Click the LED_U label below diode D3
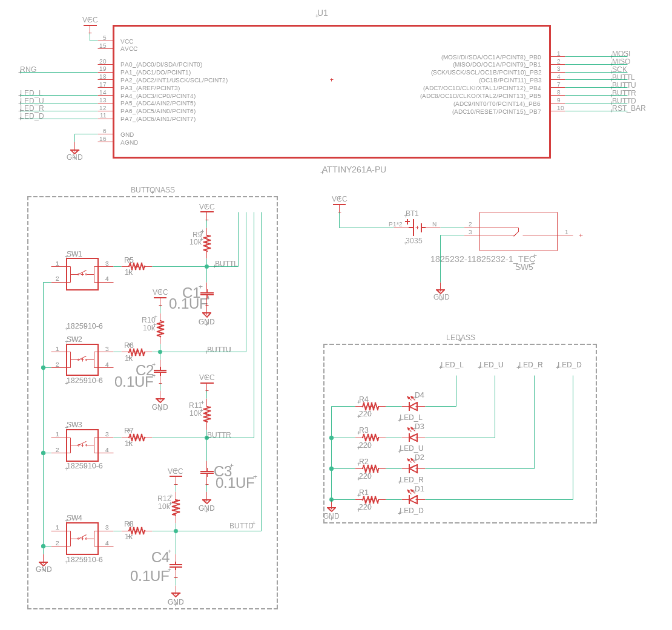Viewport: 672px width, 630px height. pyautogui.click(x=412, y=448)
